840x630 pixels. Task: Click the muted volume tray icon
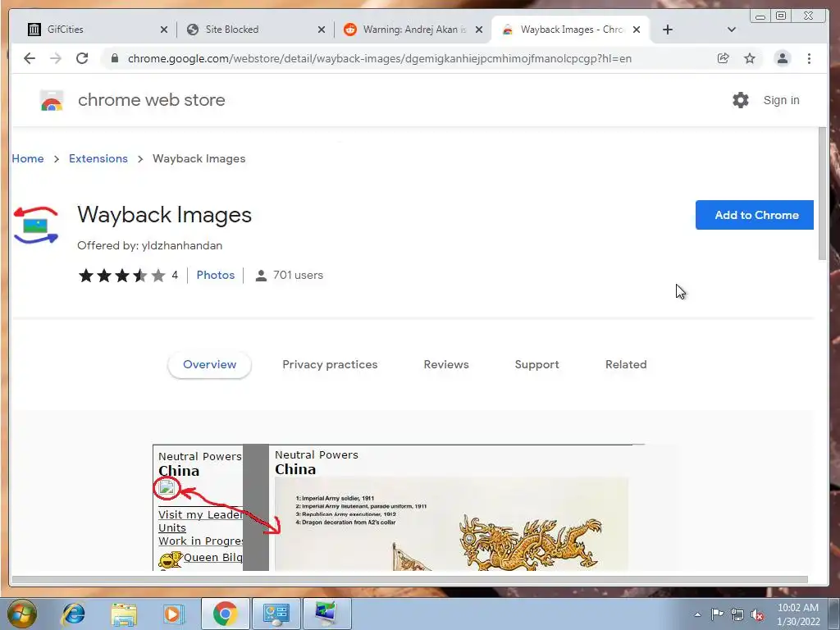tap(757, 614)
